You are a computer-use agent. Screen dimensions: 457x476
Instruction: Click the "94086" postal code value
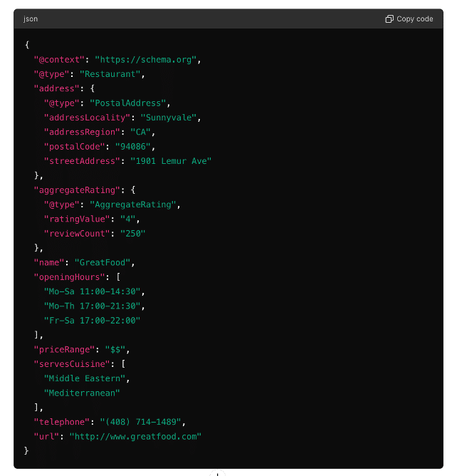[133, 147]
